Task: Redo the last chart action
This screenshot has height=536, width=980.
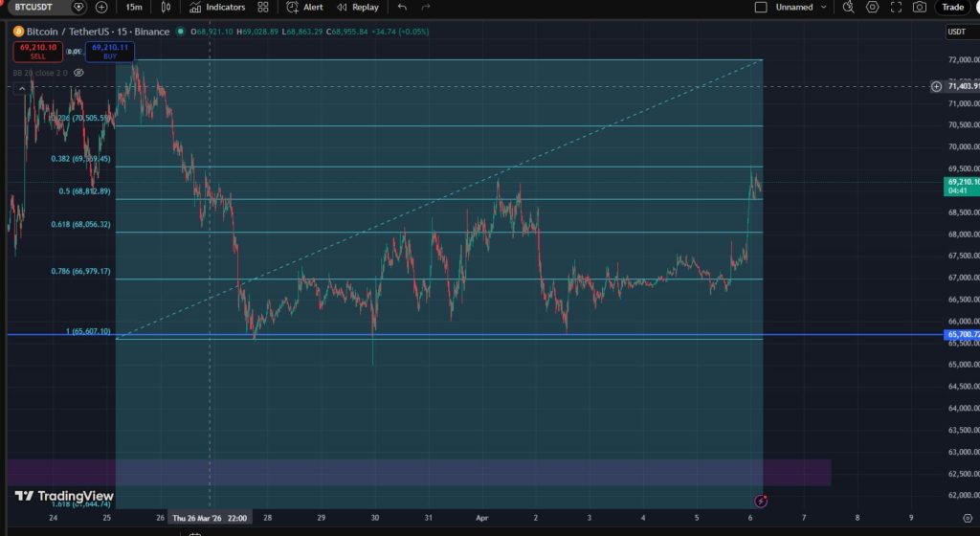Action: click(426, 7)
